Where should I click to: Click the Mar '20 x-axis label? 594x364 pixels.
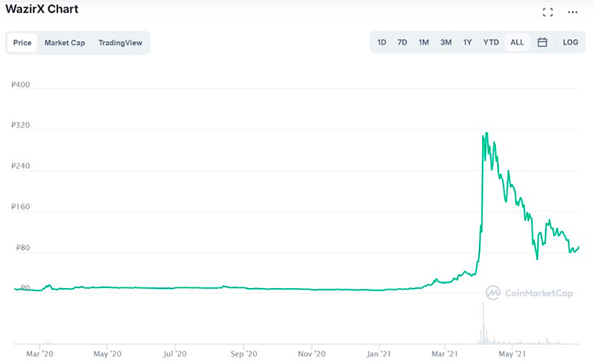40,354
